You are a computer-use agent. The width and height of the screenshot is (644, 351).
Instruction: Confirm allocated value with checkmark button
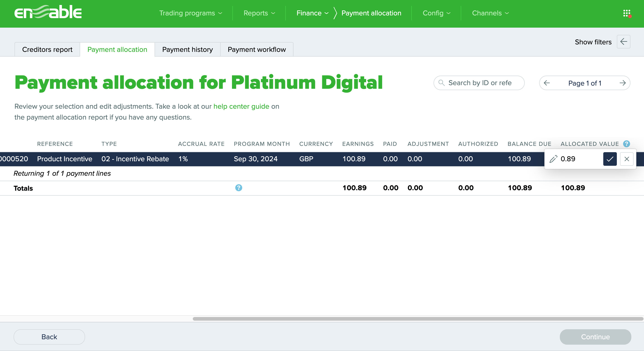tap(610, 159)
